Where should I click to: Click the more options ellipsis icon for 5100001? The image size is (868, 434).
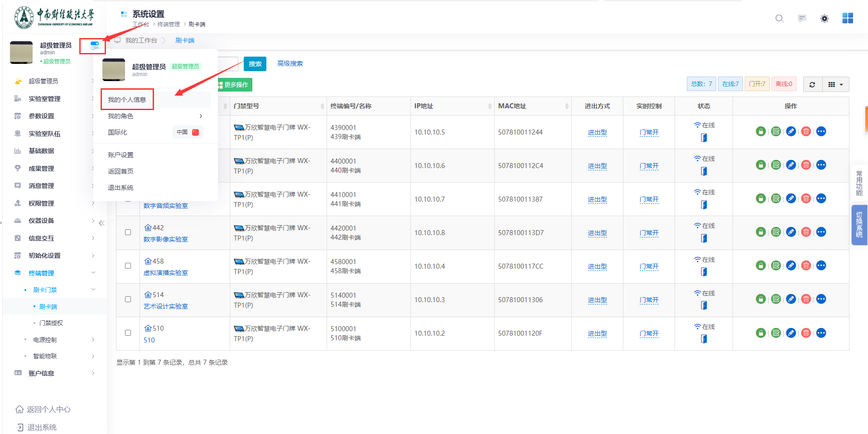[821, 333]
